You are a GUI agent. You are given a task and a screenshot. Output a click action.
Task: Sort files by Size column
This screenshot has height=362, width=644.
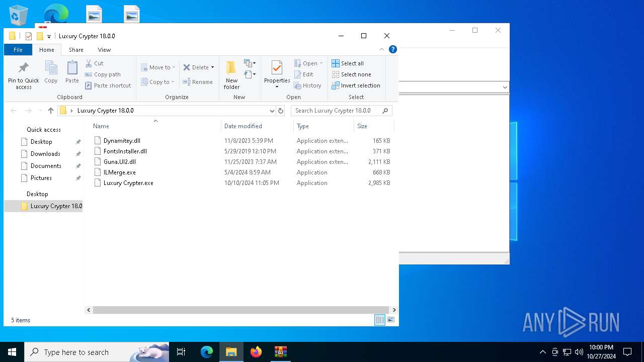click(374, 126)
